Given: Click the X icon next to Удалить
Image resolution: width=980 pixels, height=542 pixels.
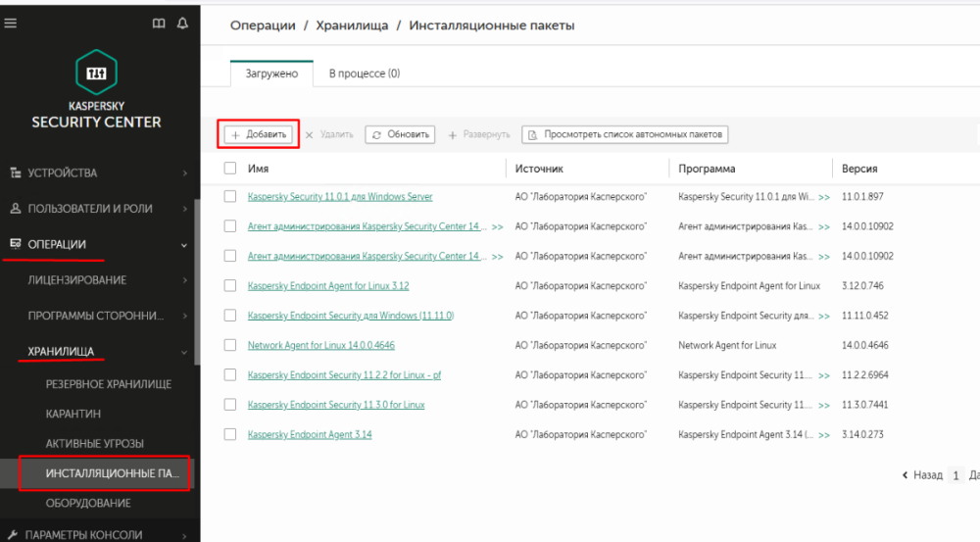Looking at the screenshot, I should click(310, 134).
